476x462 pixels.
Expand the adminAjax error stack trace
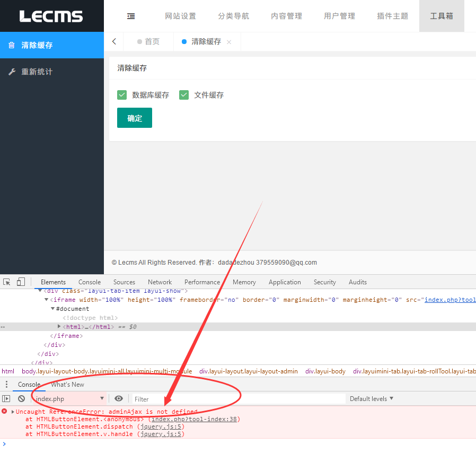click(x=11, y=411)
